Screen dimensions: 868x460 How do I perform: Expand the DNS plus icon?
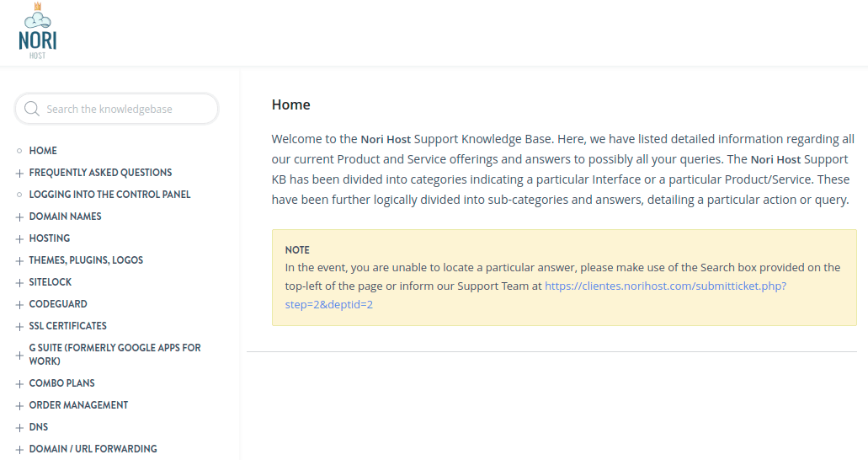(x=19, y=428)
